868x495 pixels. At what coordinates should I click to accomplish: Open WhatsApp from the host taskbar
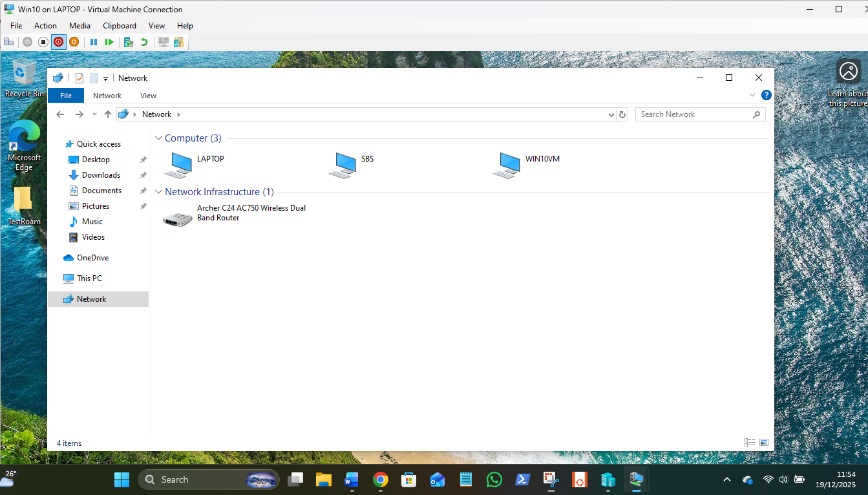pos(494,479)
